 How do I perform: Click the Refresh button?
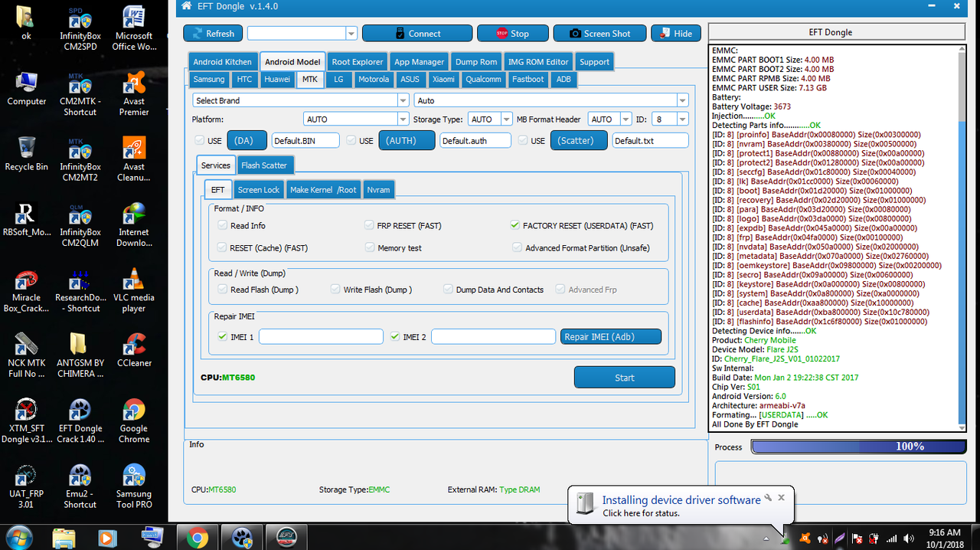[212, 34]
